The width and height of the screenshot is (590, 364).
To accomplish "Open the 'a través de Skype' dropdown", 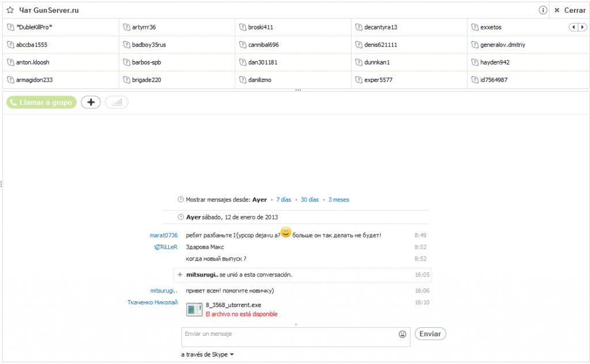I will pyautogui.click(x=207, y=355).
